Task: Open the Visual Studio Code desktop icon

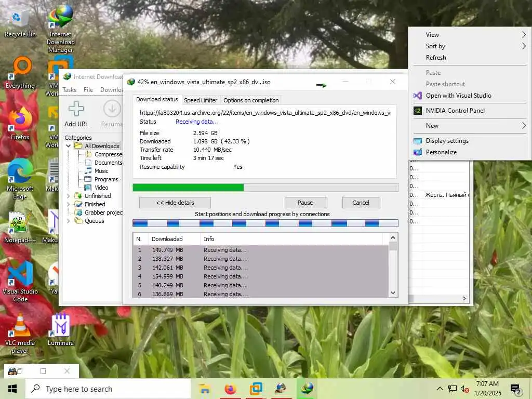Action: [20, 282]
